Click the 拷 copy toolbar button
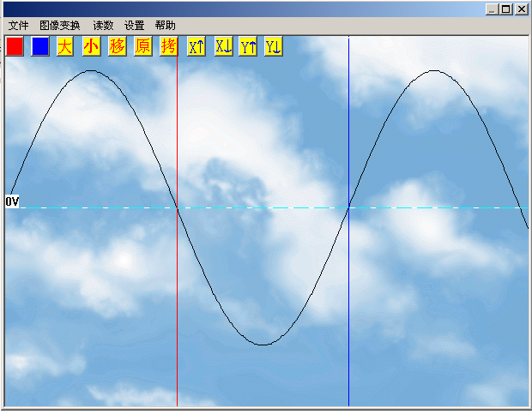Screen dimensions: 532x414 click(x=169, y=46)
